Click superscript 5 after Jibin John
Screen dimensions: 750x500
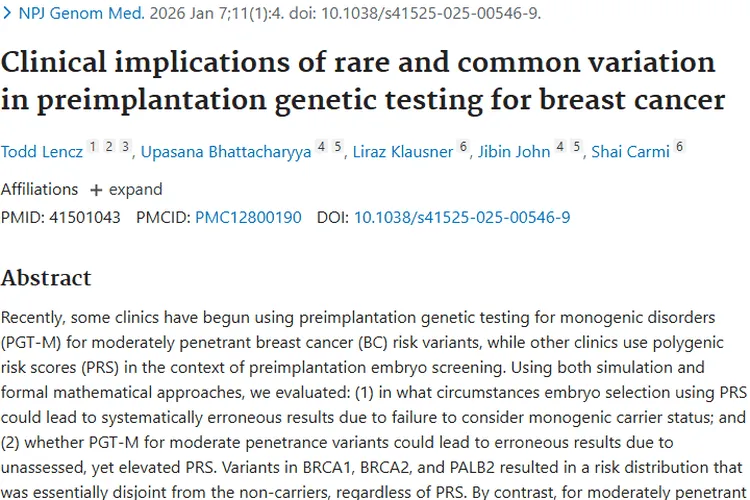pyautogui.click(x=577, y=147)
